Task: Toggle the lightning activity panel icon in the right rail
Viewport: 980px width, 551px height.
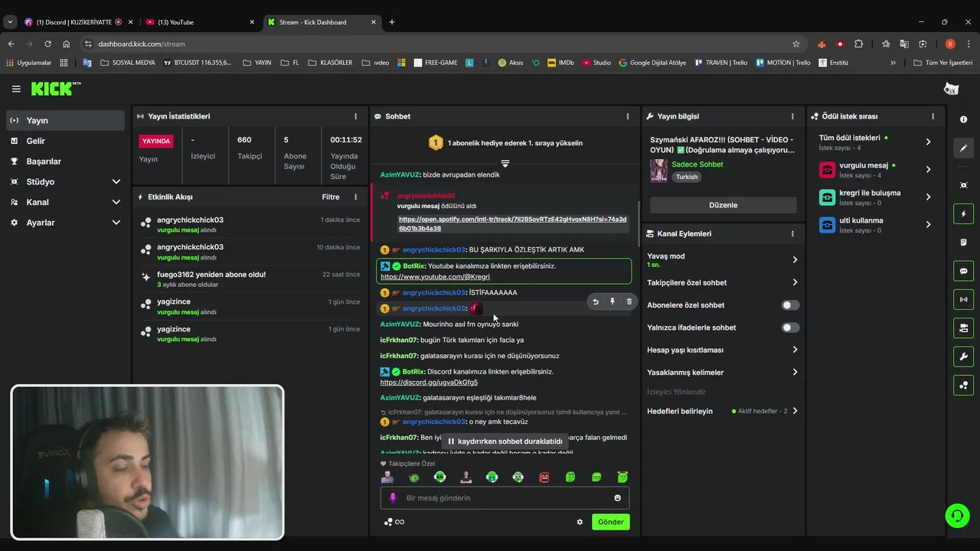Action: click(x=963, y=214)
